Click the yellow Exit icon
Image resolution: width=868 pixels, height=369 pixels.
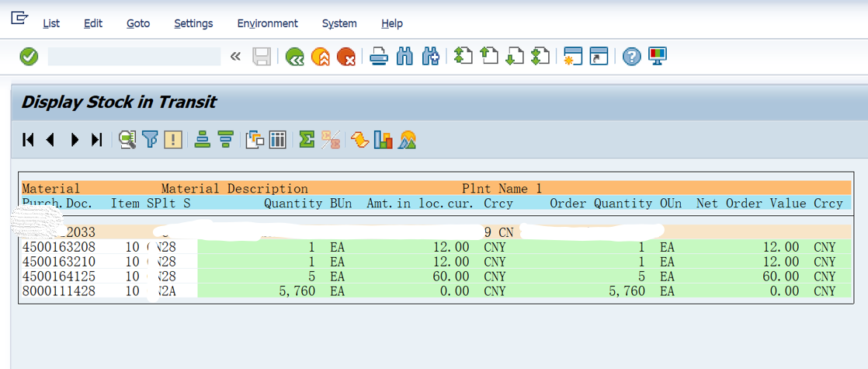pyautogui.click(x=321, y=57)
